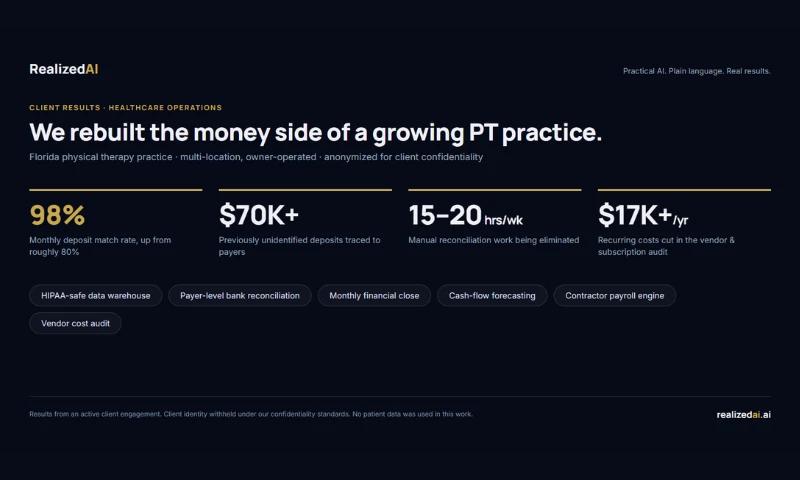Click the Practical AI tagline text
The width and height of the screenshot is (800, 480).
696,71
